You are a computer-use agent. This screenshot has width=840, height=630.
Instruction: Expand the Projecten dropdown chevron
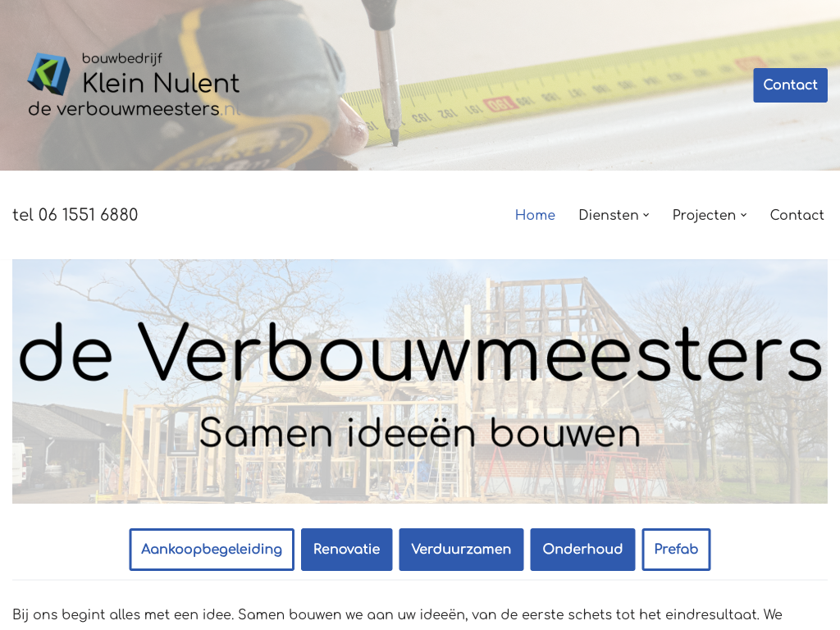743,216
